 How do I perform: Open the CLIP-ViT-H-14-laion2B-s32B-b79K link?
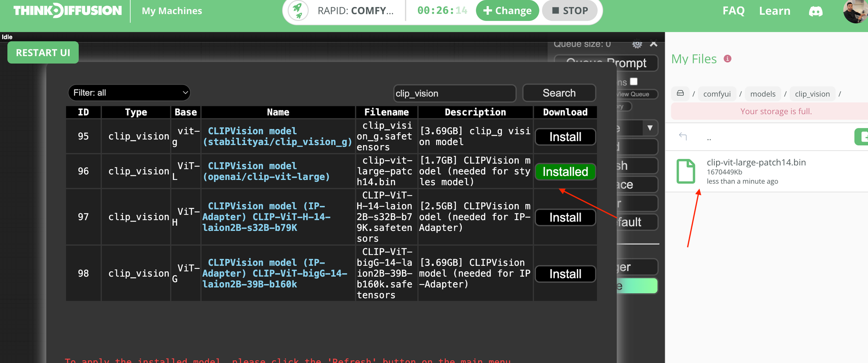[266, 217]
